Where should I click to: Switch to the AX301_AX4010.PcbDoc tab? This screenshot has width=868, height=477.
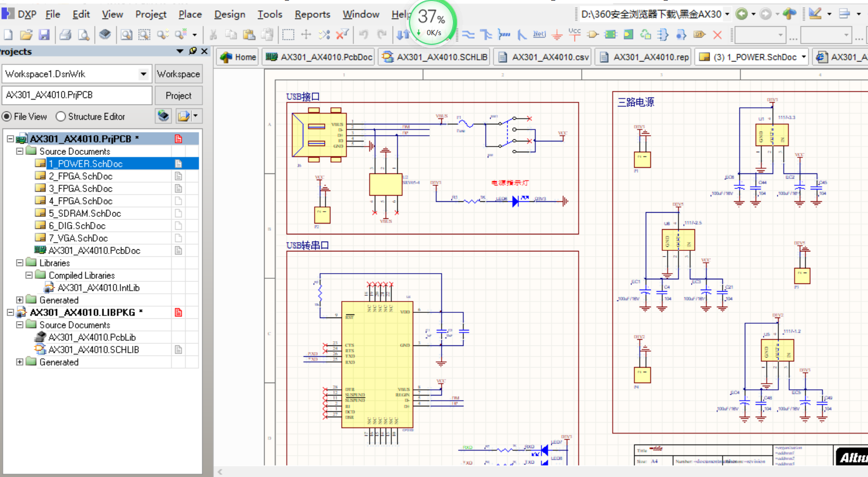pos(319,57)
